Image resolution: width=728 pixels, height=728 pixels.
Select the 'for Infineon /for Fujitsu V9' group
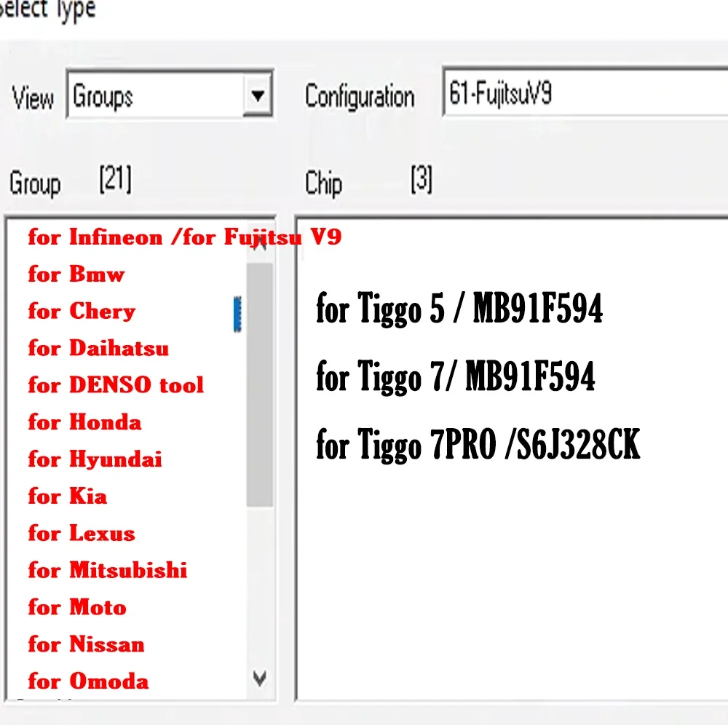pos(185,237)
